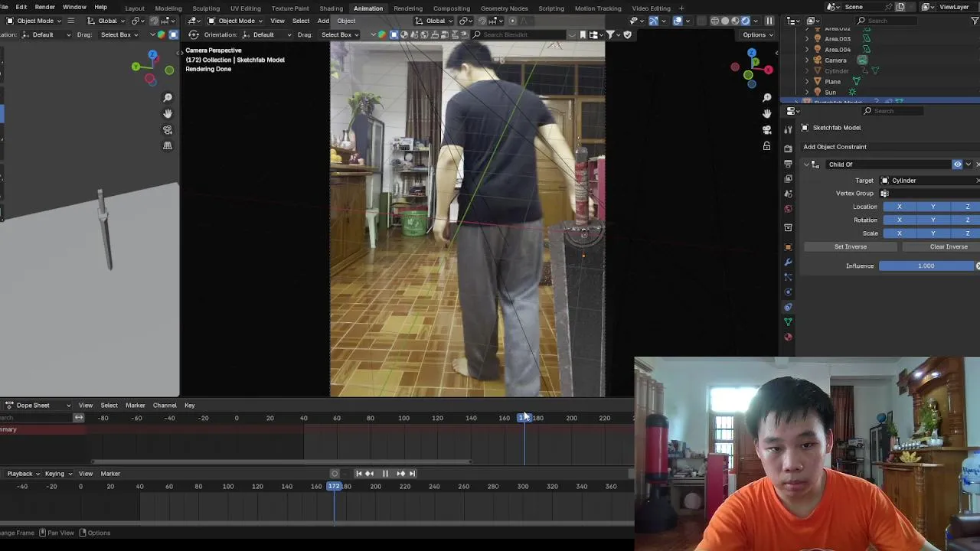
Task: Toggle Scale X in Child Of constraint
Action: coord(900,233)
